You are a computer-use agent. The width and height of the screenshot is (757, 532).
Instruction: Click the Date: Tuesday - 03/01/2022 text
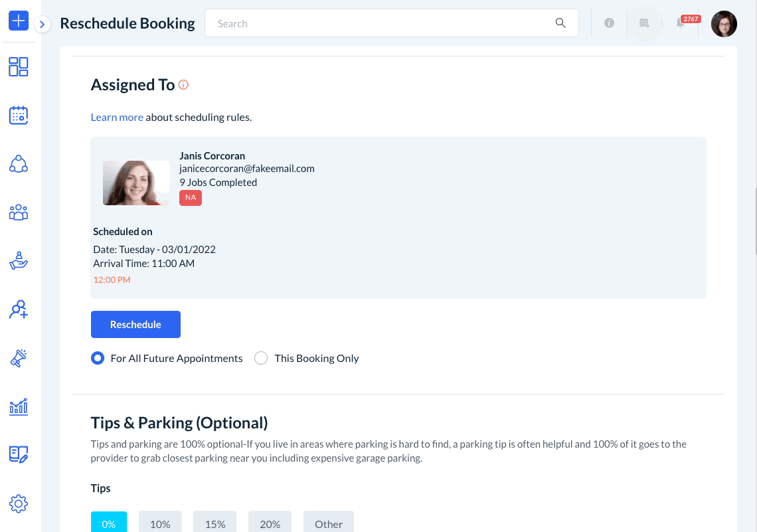(x=155, y=250)
